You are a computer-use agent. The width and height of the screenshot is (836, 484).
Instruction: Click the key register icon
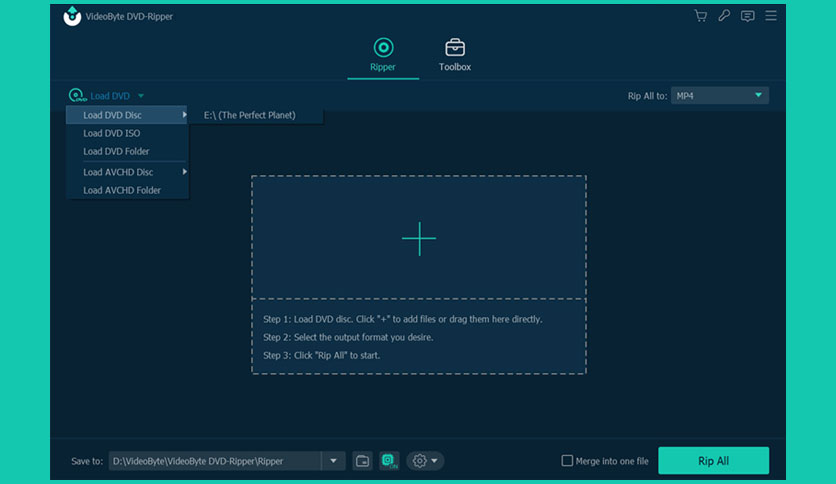[x=724, y=16]
